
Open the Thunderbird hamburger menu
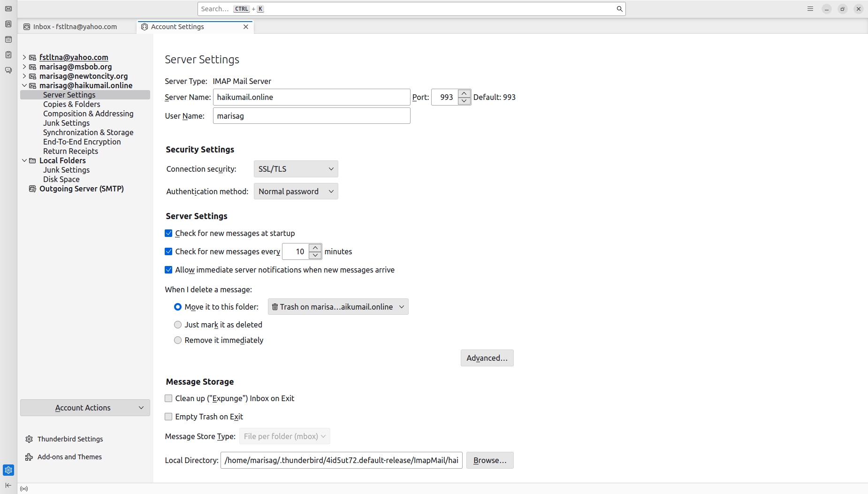[x=810, y=9]
